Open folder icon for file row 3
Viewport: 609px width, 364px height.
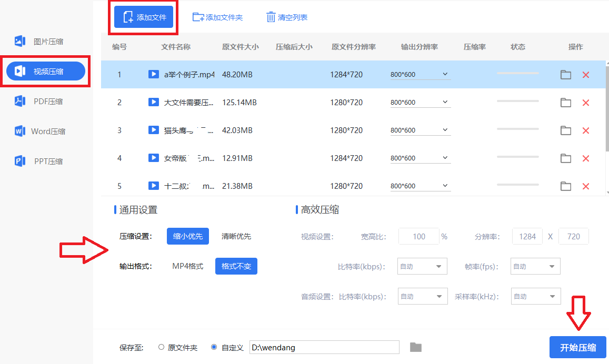(566, 130)
